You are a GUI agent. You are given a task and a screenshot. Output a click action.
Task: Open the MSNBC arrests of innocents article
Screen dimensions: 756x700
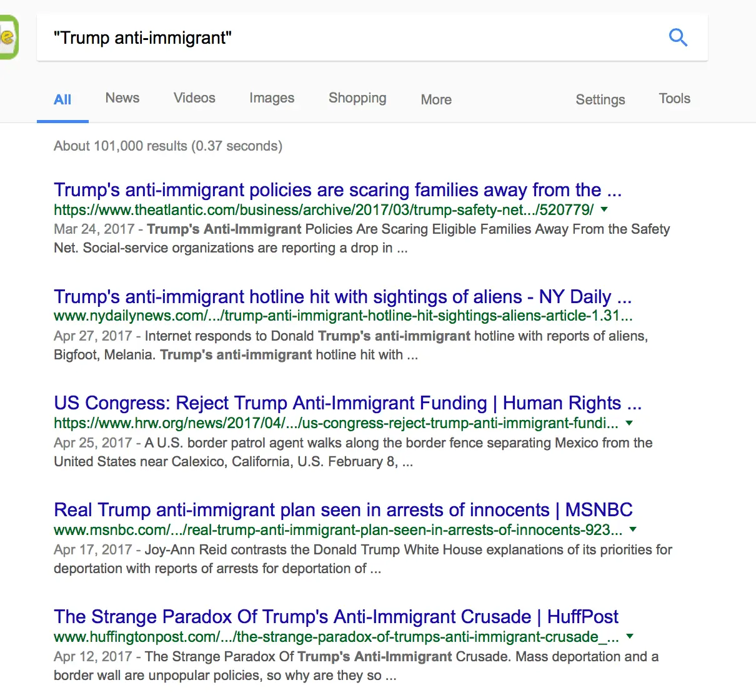pos(343,510)
